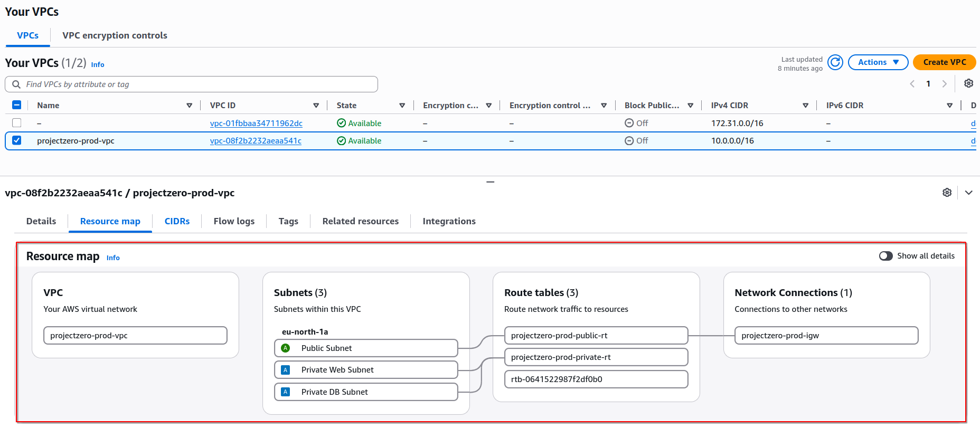
Task: Select the Resource map tab
Action: 110,221
